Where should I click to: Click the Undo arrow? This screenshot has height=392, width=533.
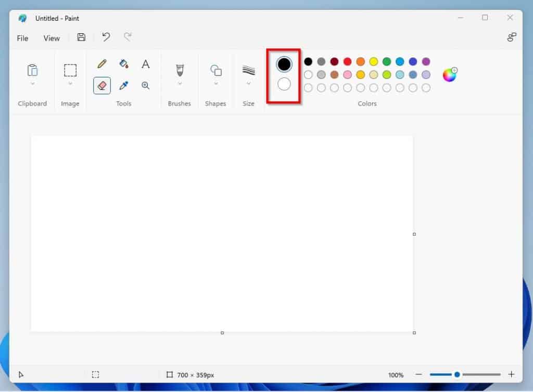coord(106,37)
